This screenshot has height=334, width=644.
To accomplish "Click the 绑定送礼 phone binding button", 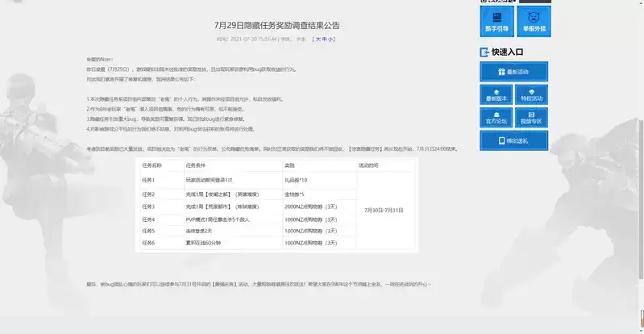I will point(513,141).
